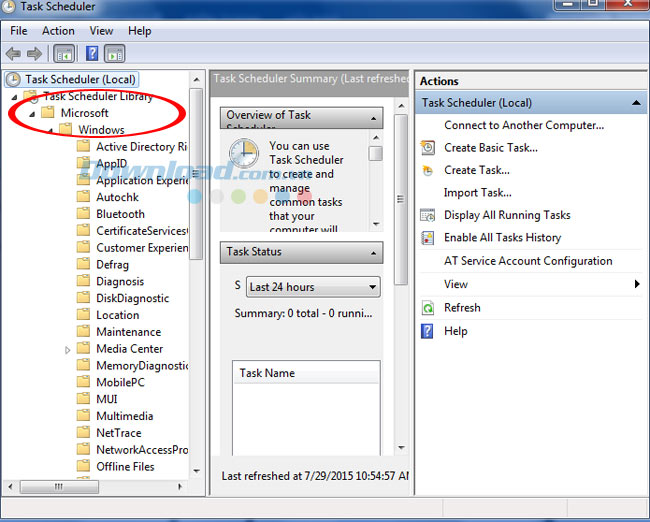The height and width of the screenshot is (522, 650).
Task: Select Task Scheduler (Local) root node
Action: [71, 79]
